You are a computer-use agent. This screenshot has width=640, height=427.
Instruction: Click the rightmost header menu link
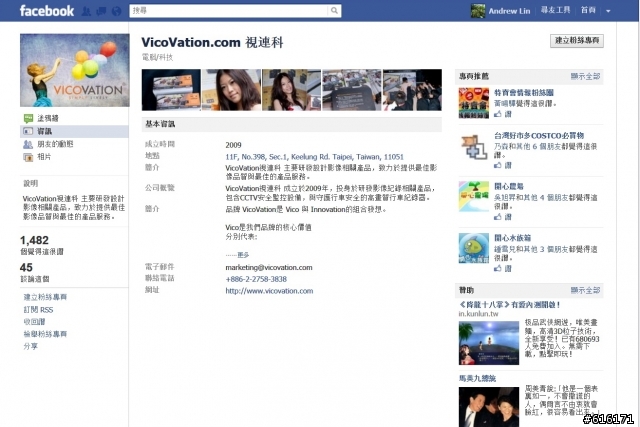(x=588, y=10)
